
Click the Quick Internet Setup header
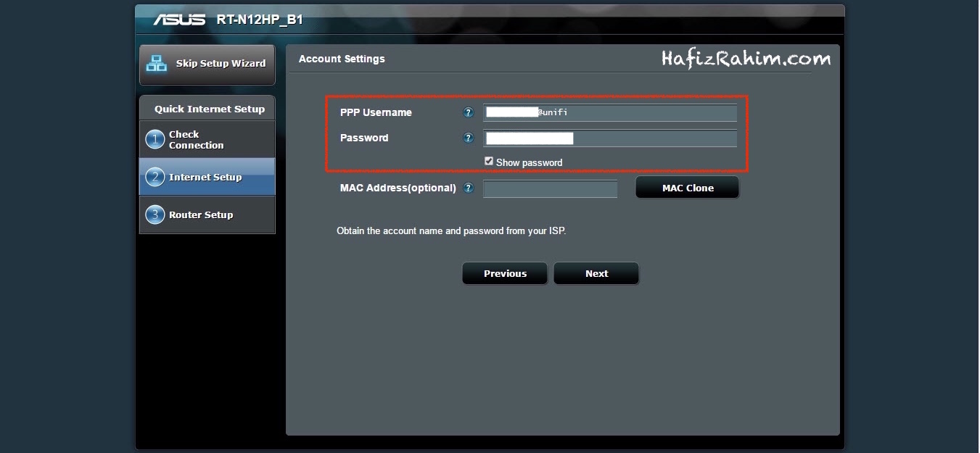[x=209, y=109]
